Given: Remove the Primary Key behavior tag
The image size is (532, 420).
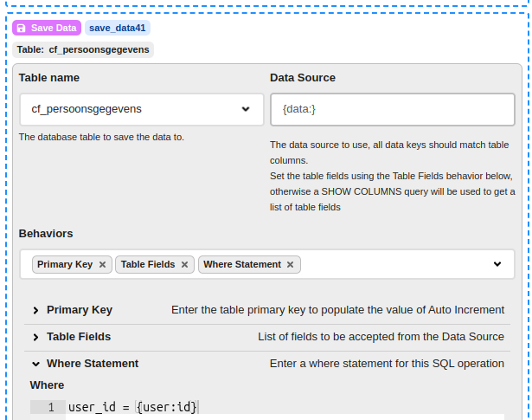Looking at the screenshot, I should pyautogui.click(x=102, y=265).
